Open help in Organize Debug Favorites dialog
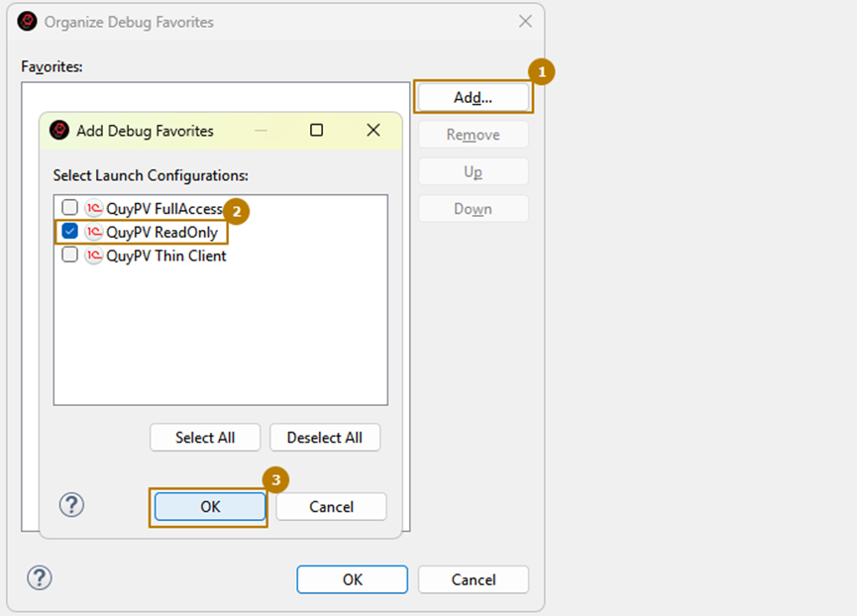This screenshot has height=616, width=857. (x=40, y=578)
